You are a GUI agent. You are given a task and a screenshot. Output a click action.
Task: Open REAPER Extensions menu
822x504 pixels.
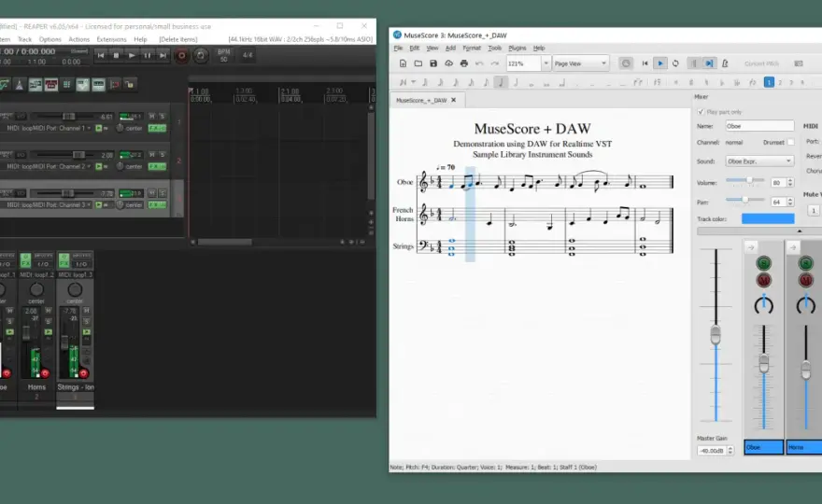click(112, 39)
